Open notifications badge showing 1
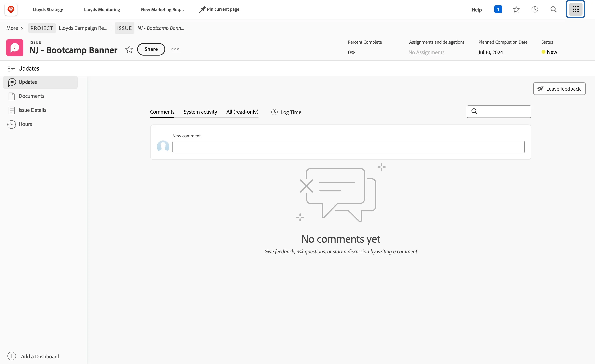Viewport: 595px width, 364px height. point(498,9)
